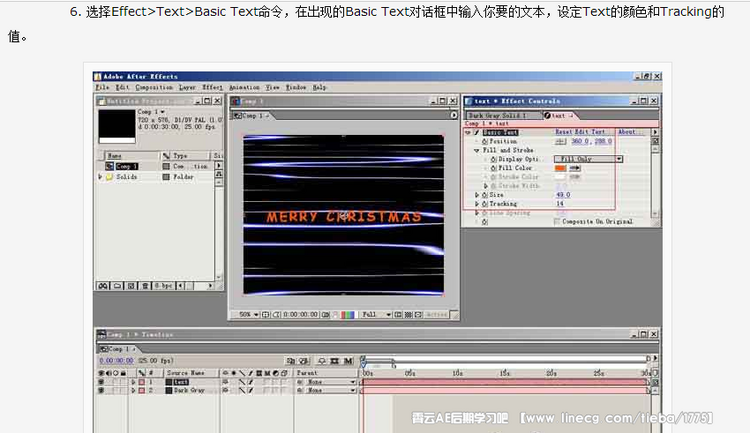This screenshot has height=433, width=750.
Task: Create a new folder in Project panel
Action: [117, 286]
